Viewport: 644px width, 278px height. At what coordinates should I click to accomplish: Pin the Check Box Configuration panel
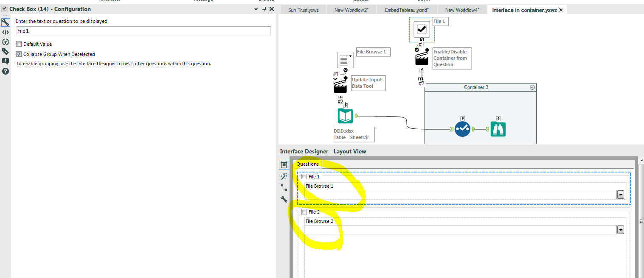(x=264, y=8)
